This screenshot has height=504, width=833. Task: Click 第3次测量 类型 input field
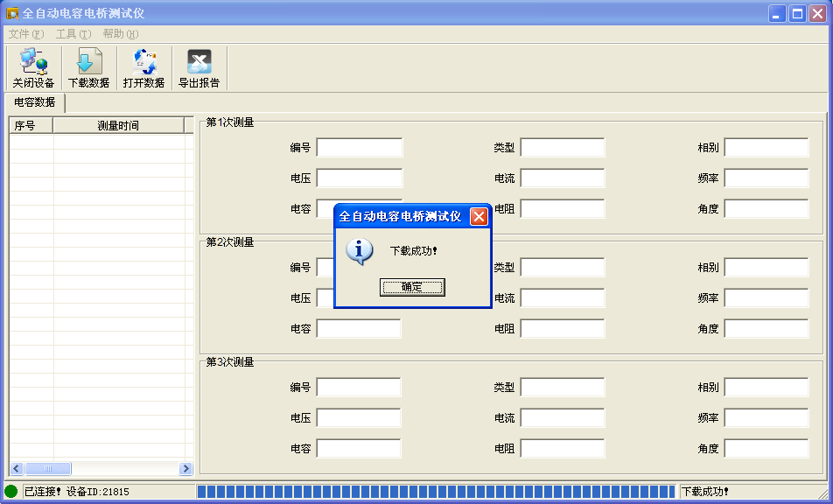click(x=562, y=388)
